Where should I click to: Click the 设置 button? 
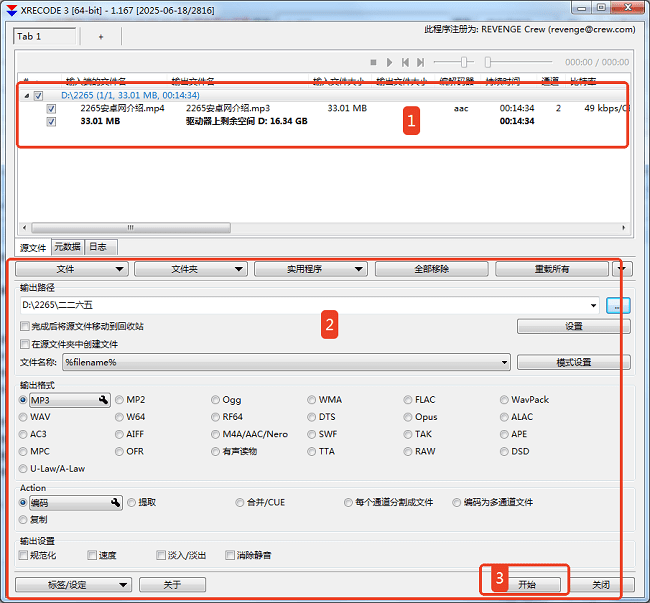[574, 326]
